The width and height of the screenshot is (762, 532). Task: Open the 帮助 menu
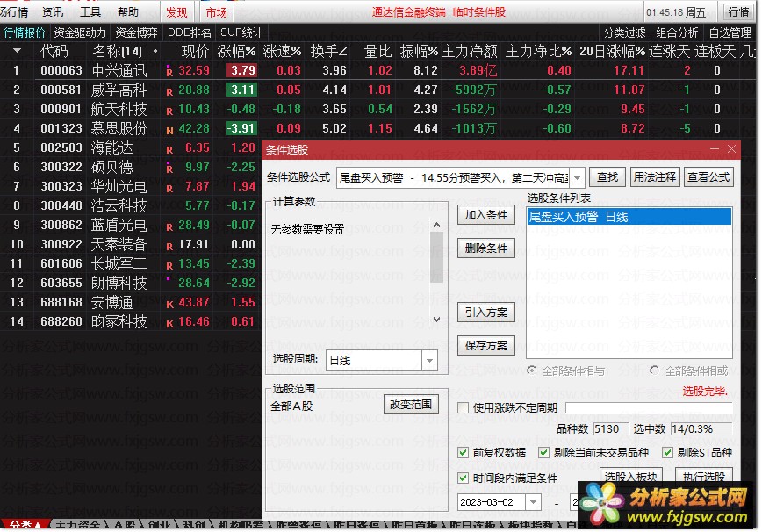pos(128,11)
